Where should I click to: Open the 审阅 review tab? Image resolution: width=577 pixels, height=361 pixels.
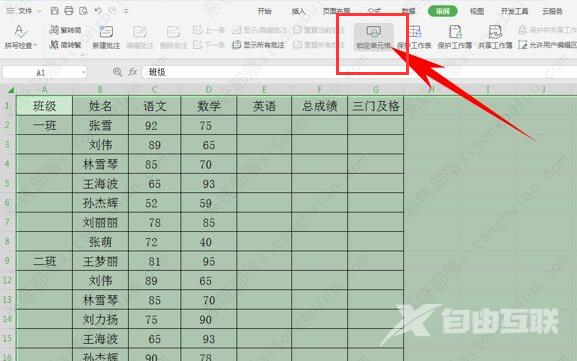(x=443, y=11)
